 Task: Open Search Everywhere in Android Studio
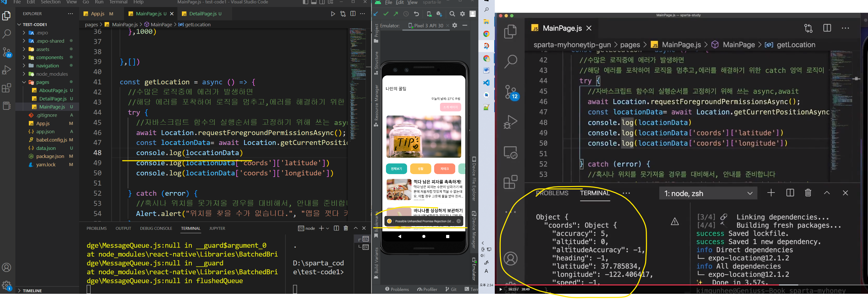pyautogui.click(x=452, y=14)
